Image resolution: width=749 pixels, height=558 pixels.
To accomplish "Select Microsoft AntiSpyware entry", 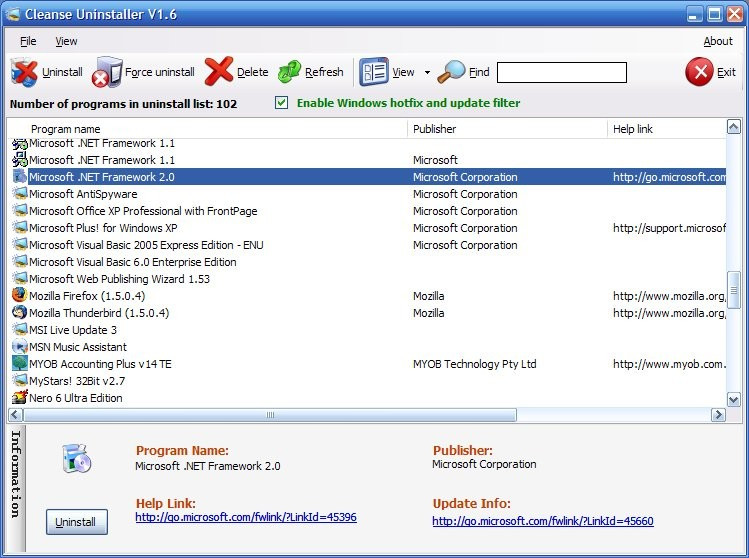I will (x=83, y=194).
